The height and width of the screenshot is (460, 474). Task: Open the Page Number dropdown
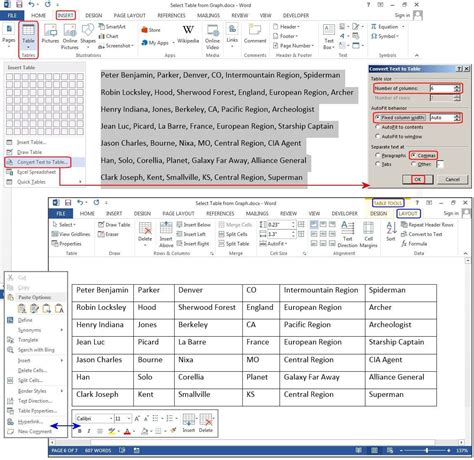click(x=293, y=46)
